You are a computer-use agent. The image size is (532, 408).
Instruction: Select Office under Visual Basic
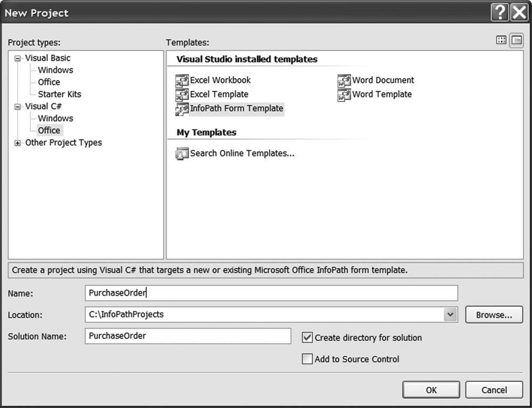click(x=49, y=82)
